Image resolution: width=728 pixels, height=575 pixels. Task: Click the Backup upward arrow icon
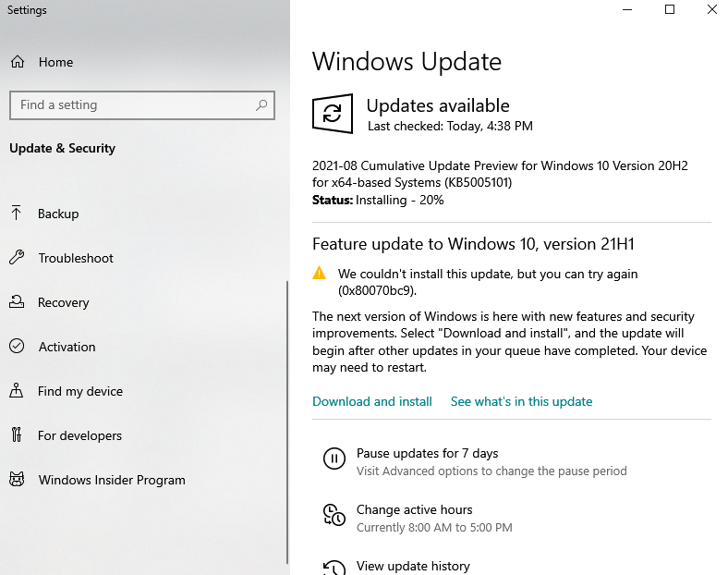17,214
